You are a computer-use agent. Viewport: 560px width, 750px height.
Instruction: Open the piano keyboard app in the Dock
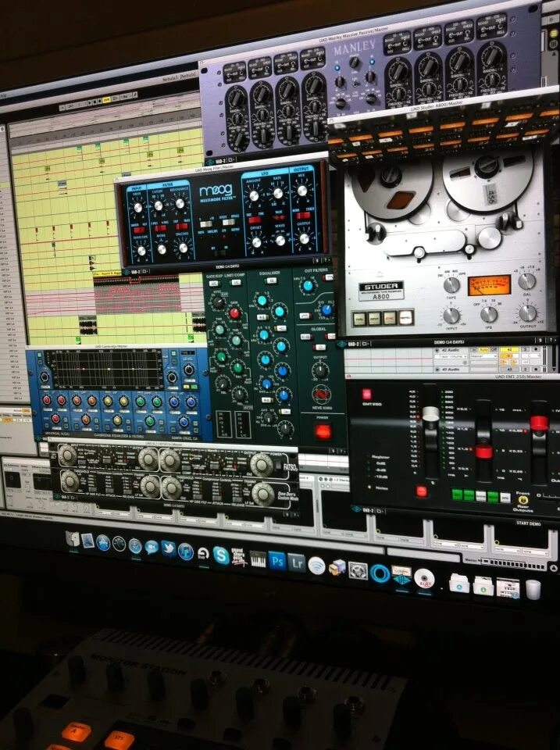(258, 559)
